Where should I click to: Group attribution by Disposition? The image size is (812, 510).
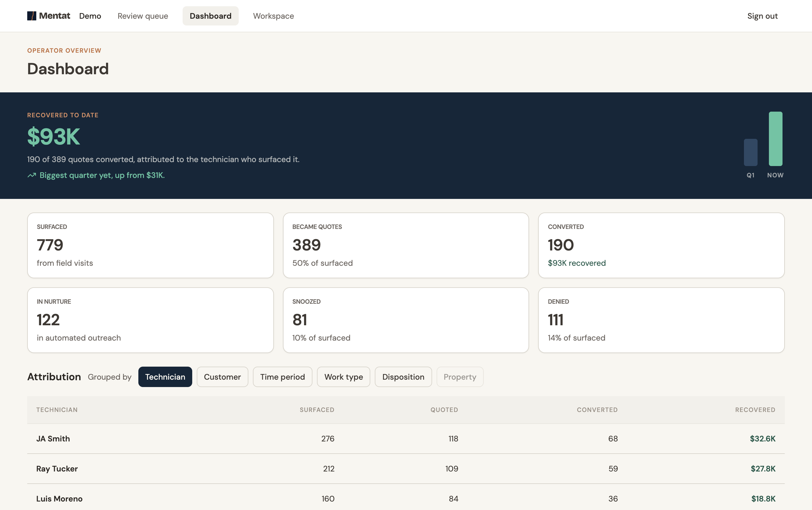click(x=403, y=377)
